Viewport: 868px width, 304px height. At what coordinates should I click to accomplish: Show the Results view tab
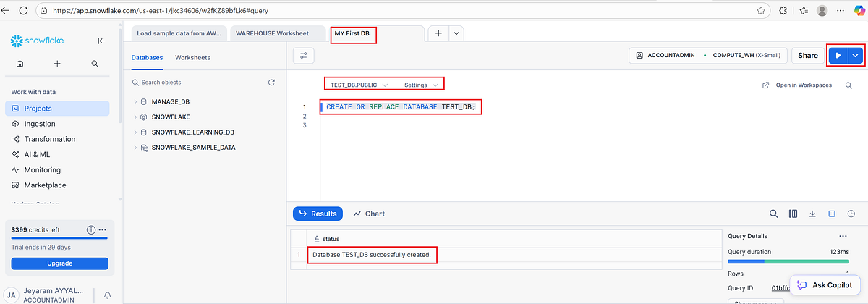point(318,214)
